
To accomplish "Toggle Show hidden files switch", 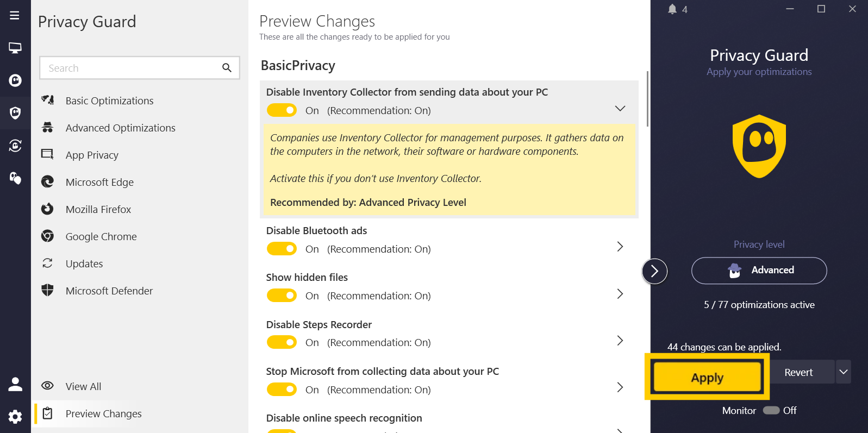I will pyautogui.click(x=282, y=296).
